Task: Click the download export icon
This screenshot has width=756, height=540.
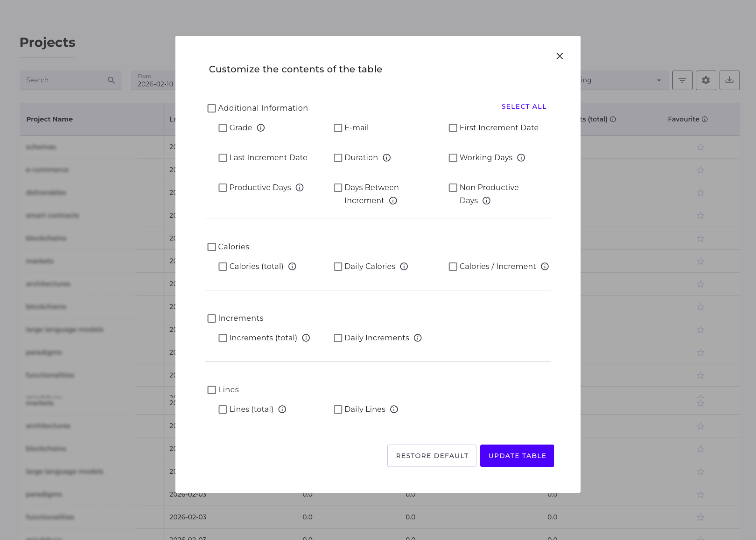Action: tap(729, 80)
